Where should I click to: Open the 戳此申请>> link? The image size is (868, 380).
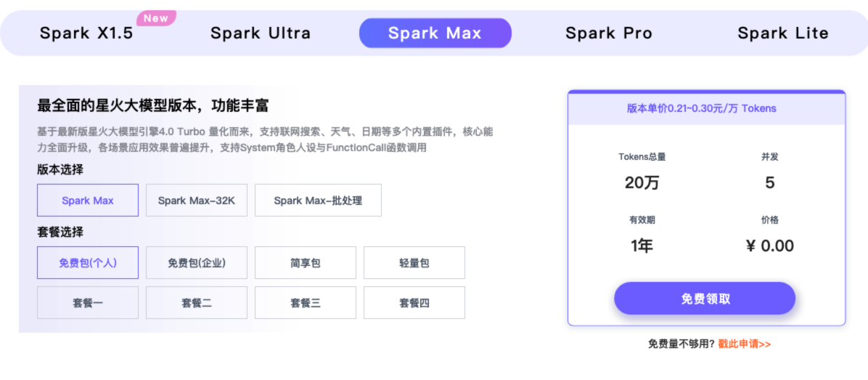click(745, 344)
